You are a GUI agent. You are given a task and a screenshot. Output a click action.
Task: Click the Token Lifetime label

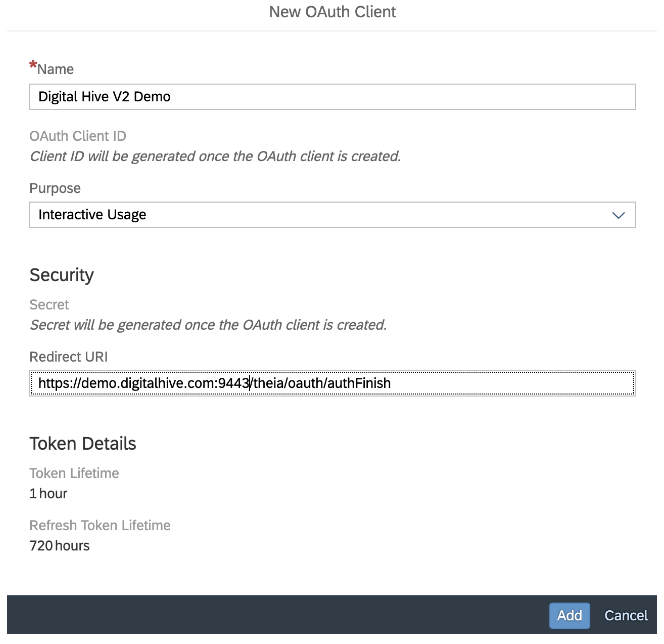click(74, 473)
